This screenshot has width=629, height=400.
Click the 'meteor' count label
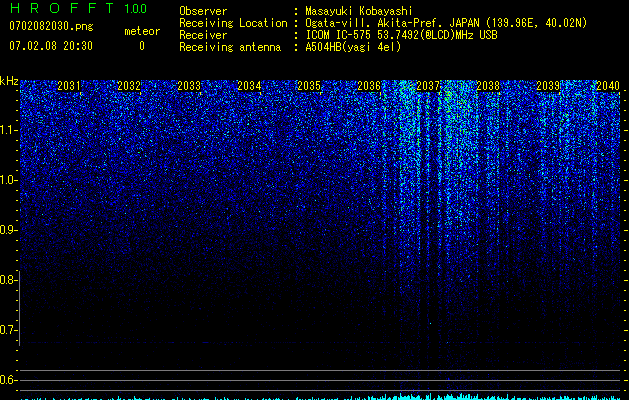point(142,31)
